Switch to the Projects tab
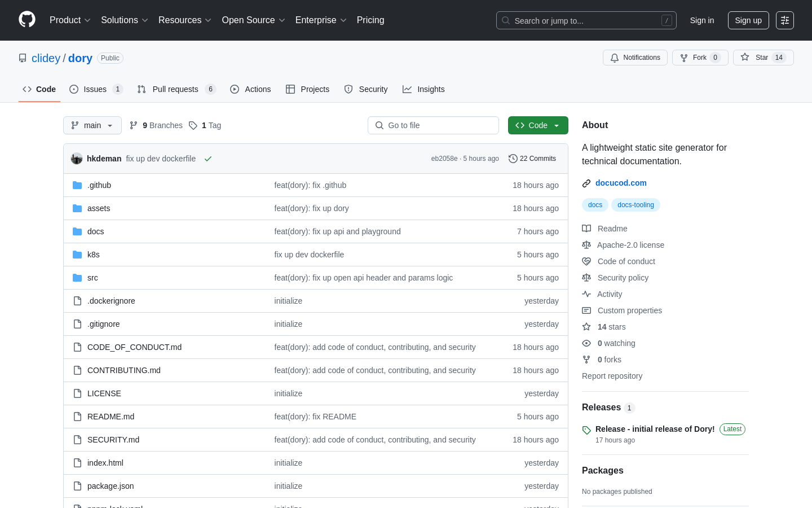The width and height of the screenshot is (812, 508). tap(308, 89)
